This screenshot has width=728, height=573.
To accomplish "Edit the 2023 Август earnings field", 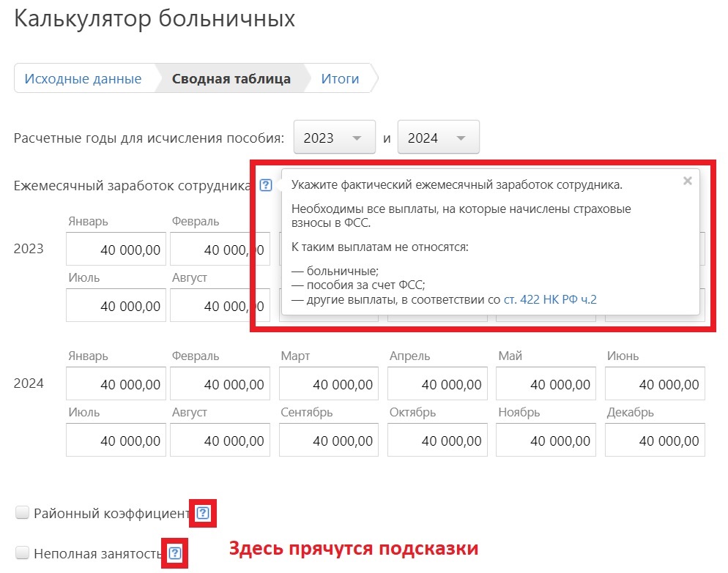I will [x=220, y=305].
